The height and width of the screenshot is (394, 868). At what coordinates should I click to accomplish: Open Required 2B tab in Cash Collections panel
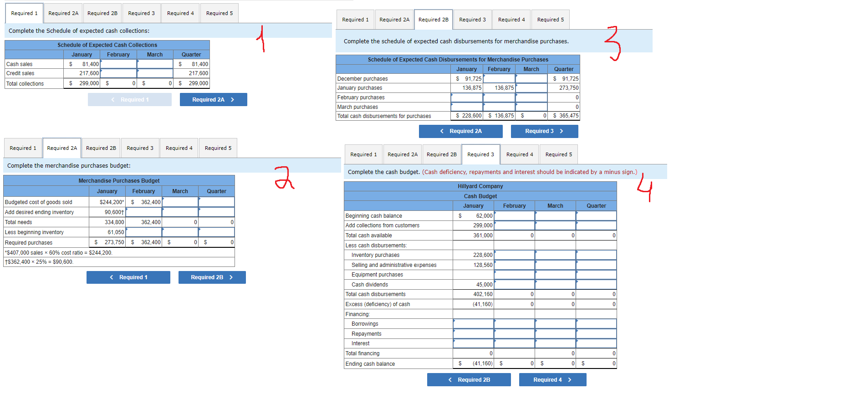102,13
